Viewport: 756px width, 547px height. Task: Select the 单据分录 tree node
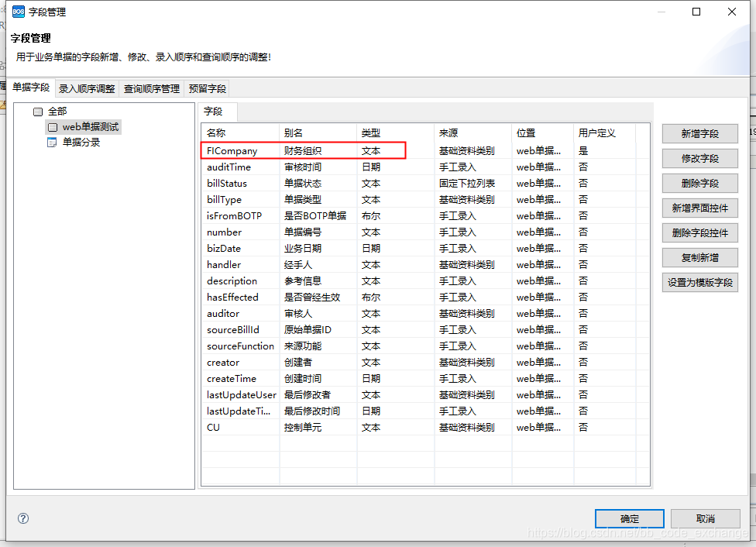click(x=74, y=143)
